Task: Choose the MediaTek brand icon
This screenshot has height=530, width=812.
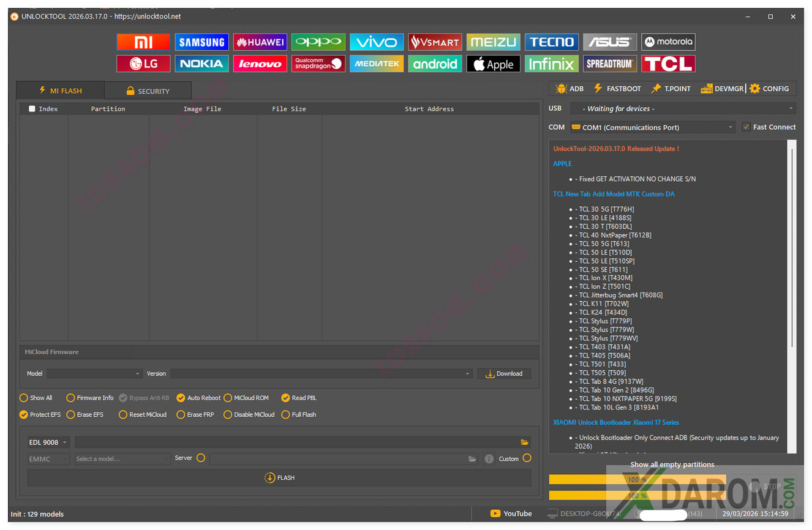Action: coord(377,64)
